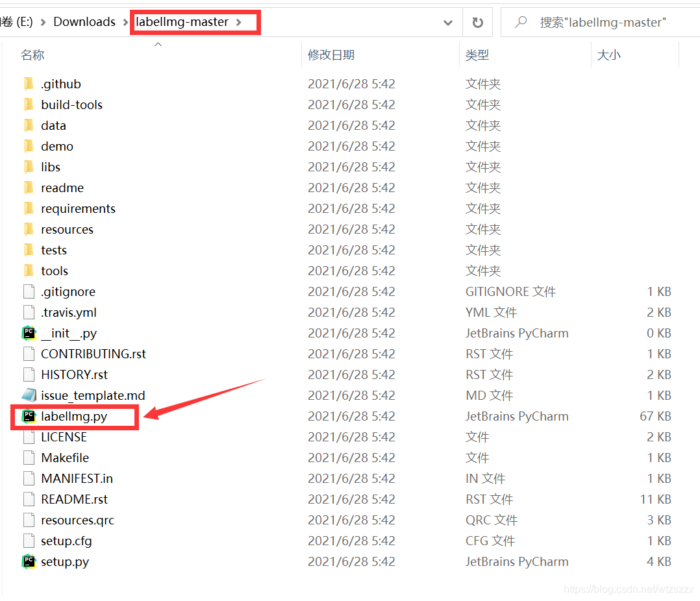The width and height of the screenshot is (700, 601).
Task: Select the setup.py file name
Action: 65,561
